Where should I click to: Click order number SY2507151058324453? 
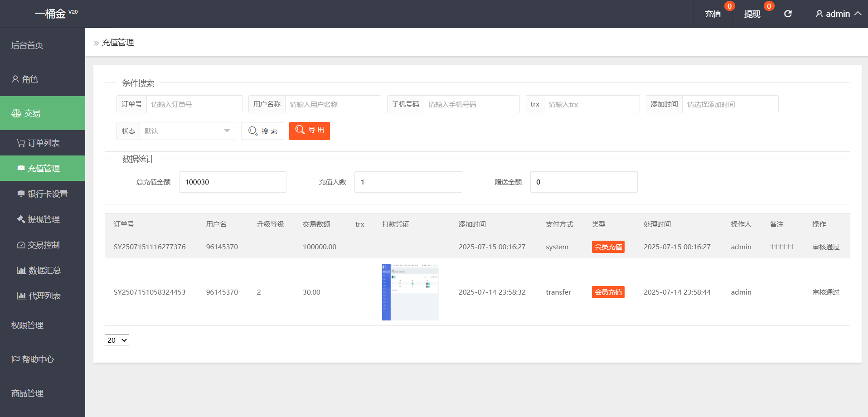point(150,292)
